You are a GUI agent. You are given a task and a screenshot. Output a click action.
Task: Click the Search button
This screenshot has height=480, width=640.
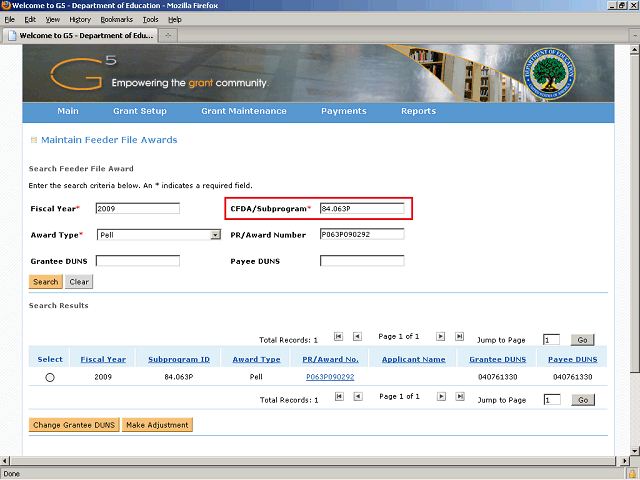[46, 282]
